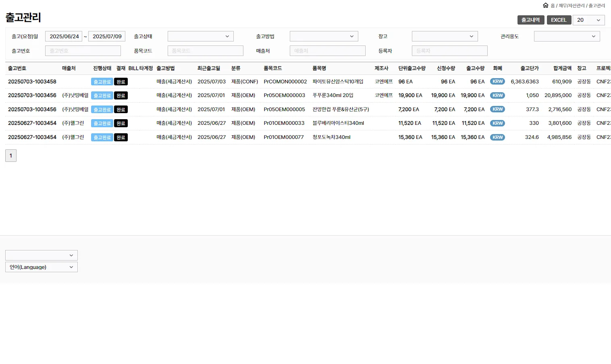Expand the 관리용도 dropdown

pyautogui.click(x=567, y=36)
